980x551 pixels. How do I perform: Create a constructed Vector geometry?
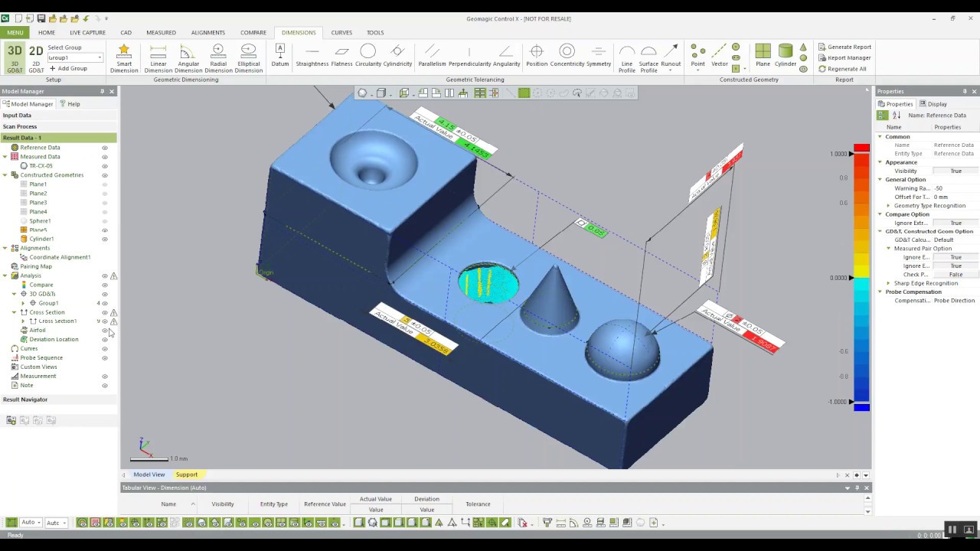coord(720,55)
